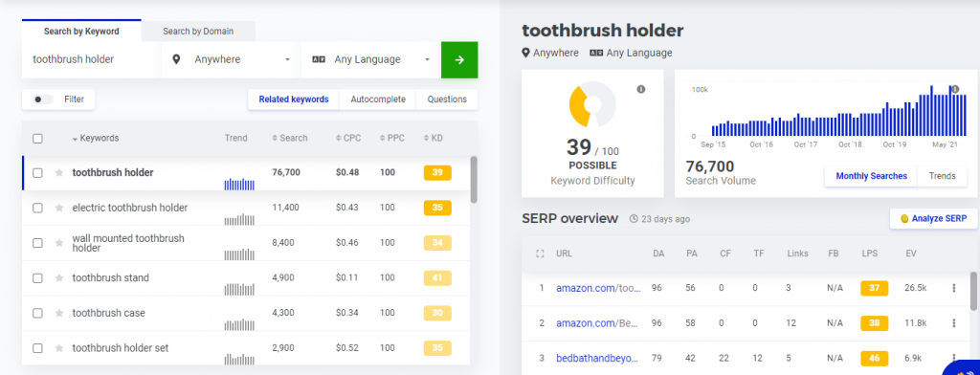Switch to the Search by Domain tab
This screenshot has width=980, height=375.
point(198,32)
